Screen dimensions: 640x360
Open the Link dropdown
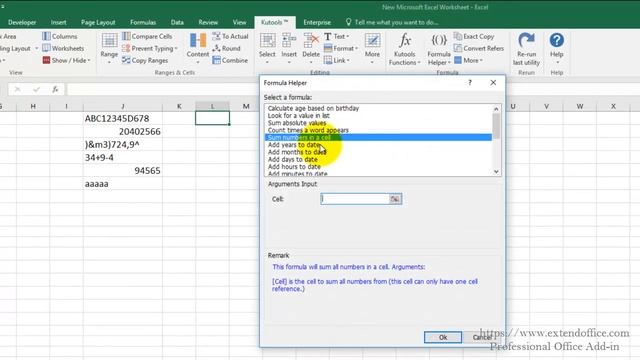336,60
